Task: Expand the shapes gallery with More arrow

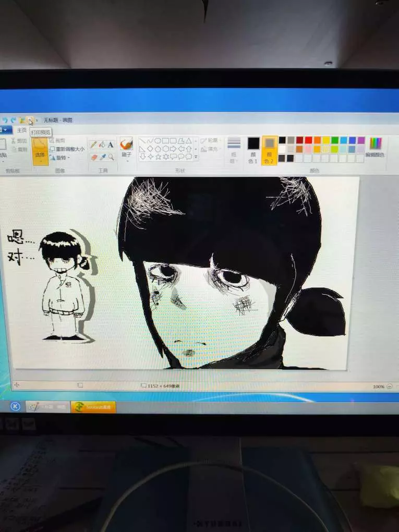Action: [x=196, y=157]
